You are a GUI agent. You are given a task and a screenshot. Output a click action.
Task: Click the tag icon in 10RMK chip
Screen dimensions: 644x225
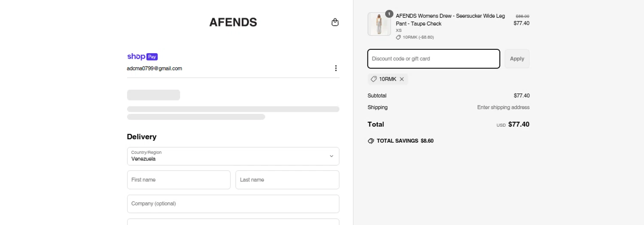(x=374, y=79)
